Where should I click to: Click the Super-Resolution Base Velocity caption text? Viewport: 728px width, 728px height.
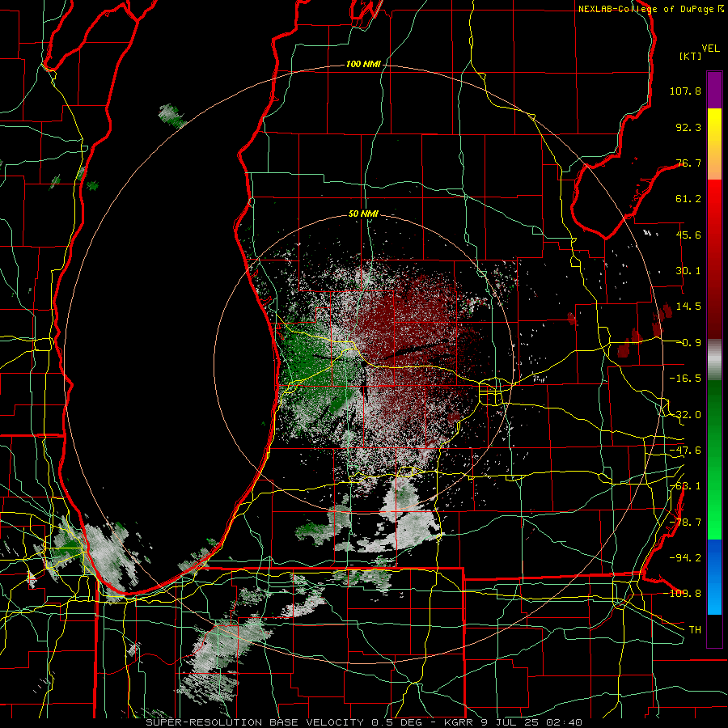[364, 722]
